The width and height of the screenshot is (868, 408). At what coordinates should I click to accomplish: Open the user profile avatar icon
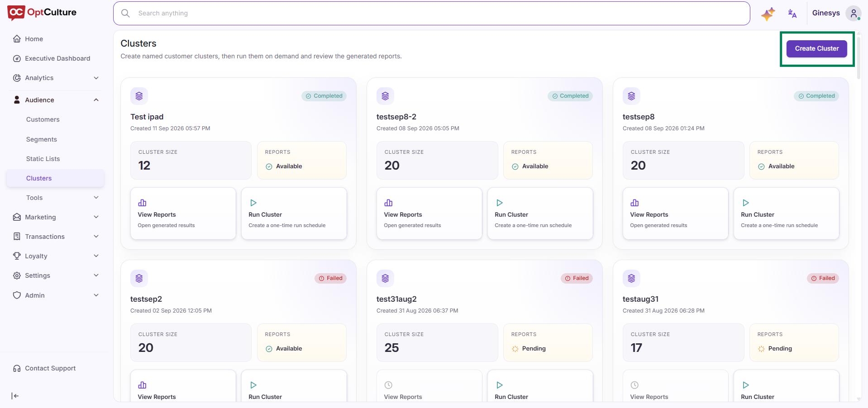(x=854, y=14)
